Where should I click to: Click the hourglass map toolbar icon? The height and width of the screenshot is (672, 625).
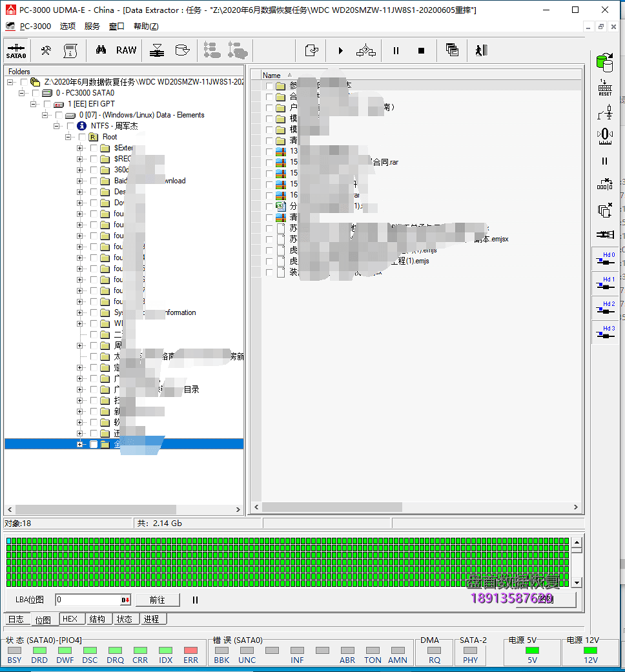pyautogui.click(x=157, y=50)
